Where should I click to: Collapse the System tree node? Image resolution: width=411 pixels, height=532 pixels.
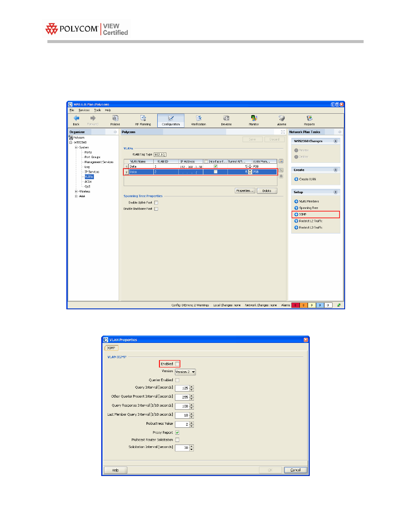pyautogui.click(x=76, y=147)
